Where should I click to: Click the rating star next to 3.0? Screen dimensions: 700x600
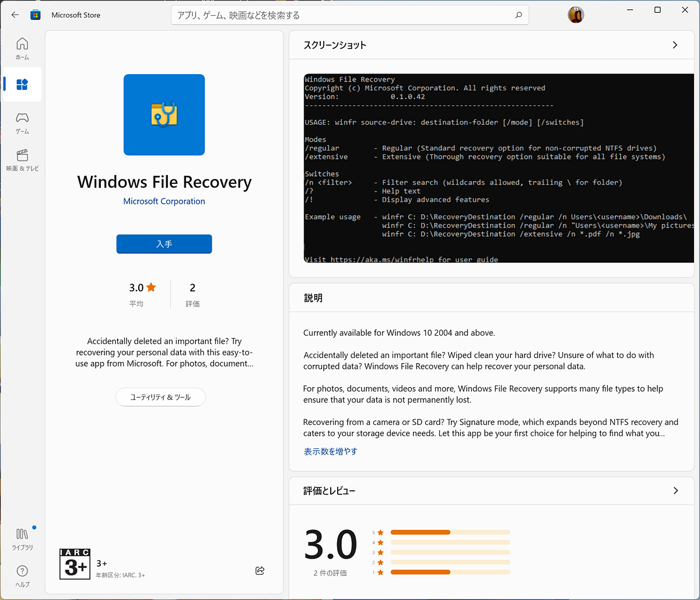tap(151, 287)
